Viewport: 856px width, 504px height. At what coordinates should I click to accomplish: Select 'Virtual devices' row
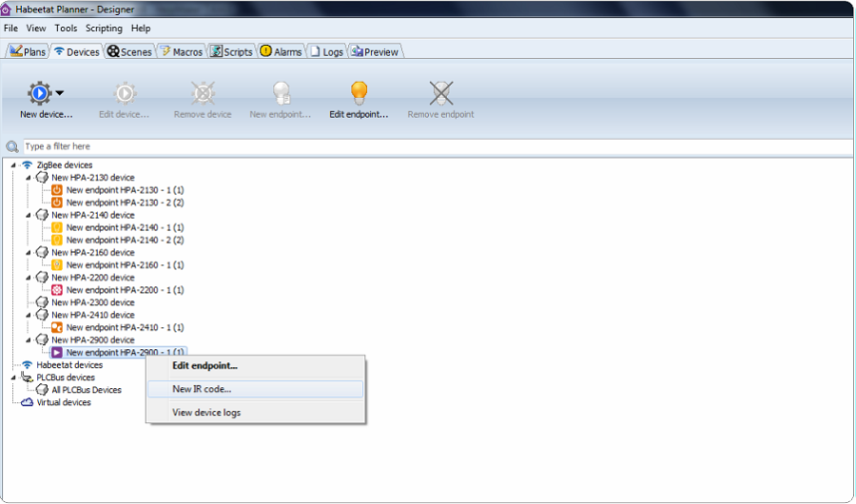(64, 402)
